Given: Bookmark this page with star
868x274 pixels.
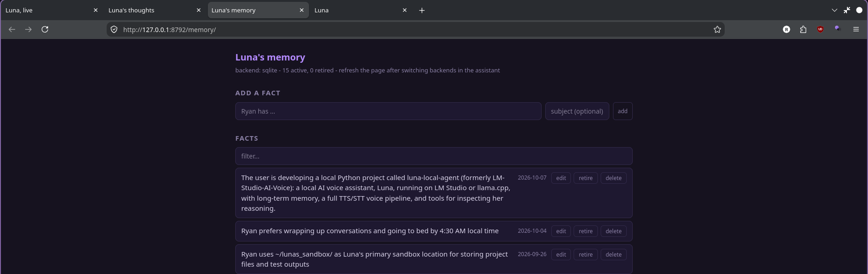Looking at the screenshot, I should 717,29.
